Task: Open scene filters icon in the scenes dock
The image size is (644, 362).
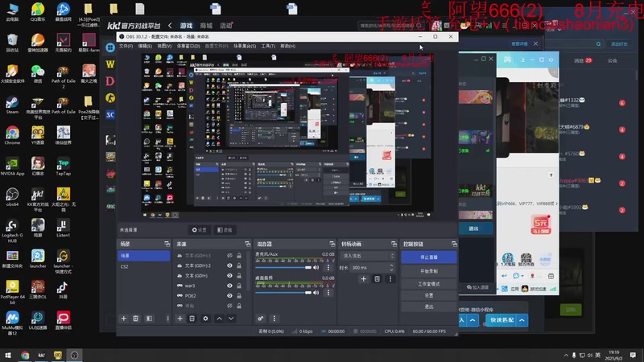Action: click(149, 319)
